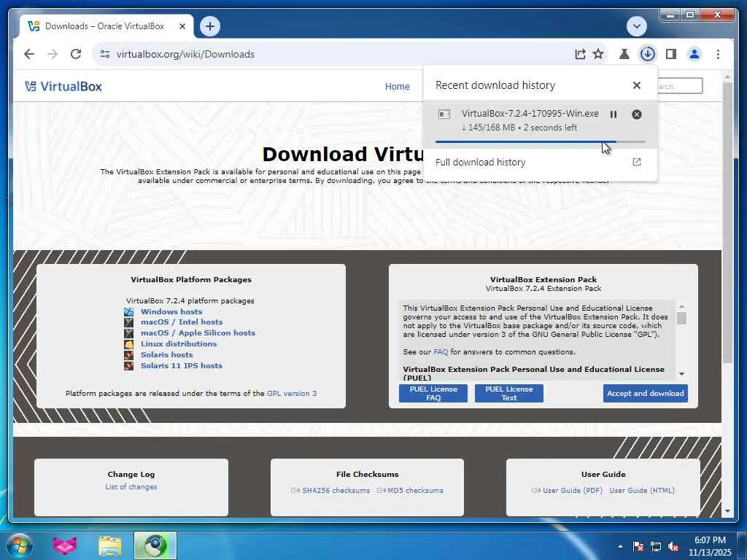The image size is (747, 560).
Task: Open Windows Explorer from the taskbar
Action: pyautogui.click(x=110, y=545)
